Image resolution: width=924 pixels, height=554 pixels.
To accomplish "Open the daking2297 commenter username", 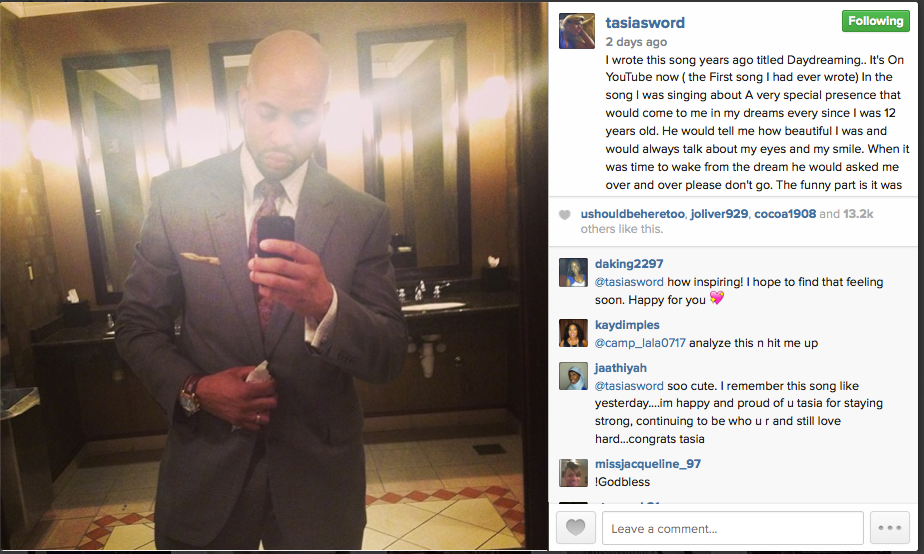I will pyautogui.click(x=629, y=264).
